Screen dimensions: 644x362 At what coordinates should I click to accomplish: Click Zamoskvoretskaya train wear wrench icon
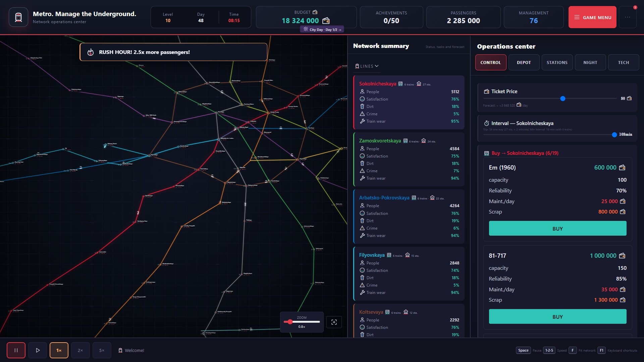tap(362, 178)
